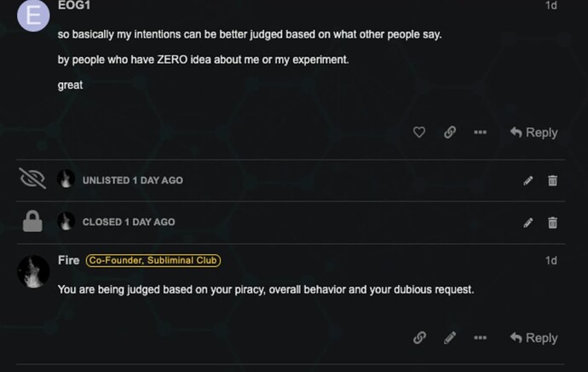588x372 pixels.
Task: Open EOG1 username link
Action: point(74,5)
